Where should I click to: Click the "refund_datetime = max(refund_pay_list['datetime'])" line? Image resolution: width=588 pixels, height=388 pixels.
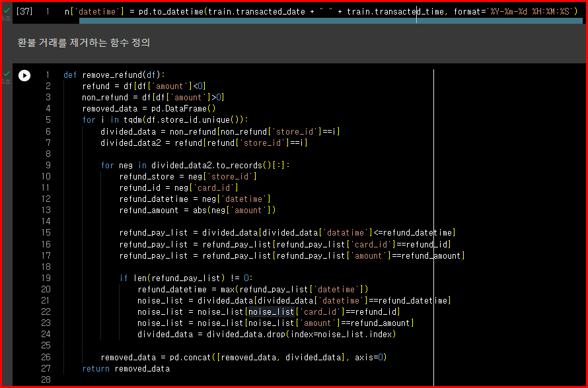click(253, 289)
